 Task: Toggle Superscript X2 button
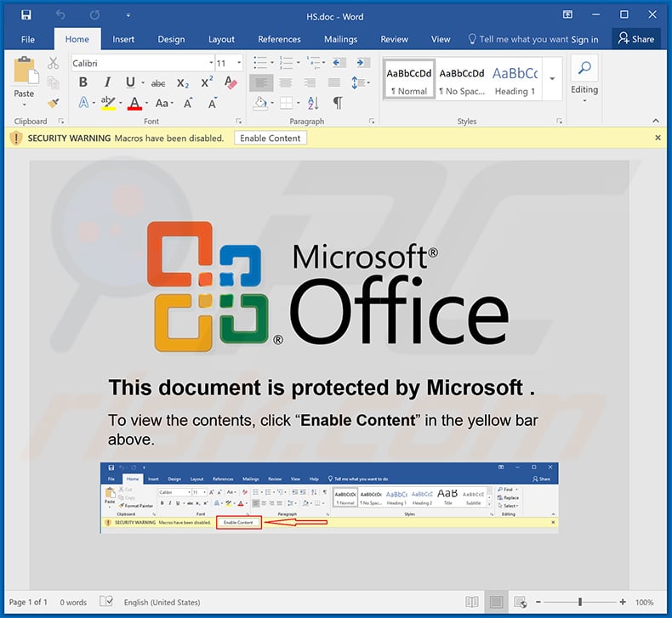(x=207, y=82)
